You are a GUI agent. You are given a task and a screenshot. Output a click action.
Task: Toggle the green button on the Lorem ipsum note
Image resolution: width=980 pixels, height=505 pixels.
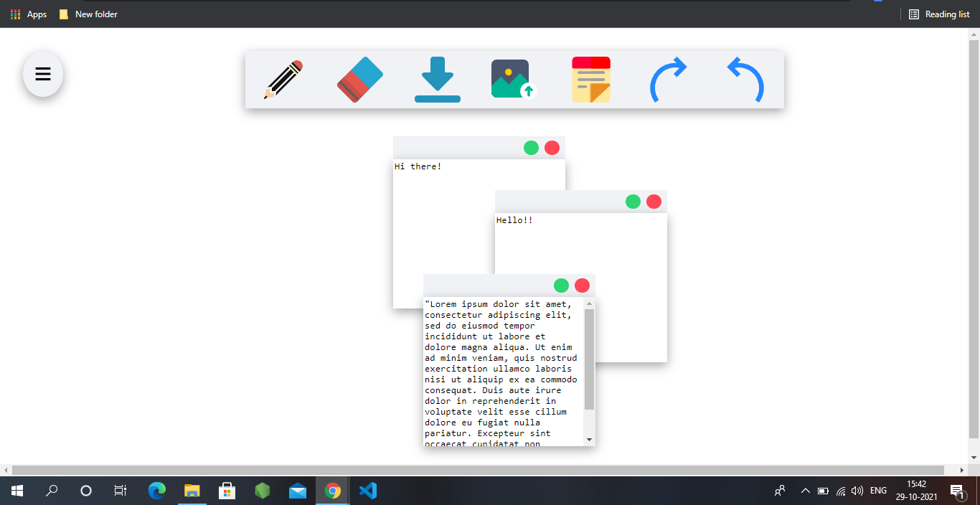point(560,285)
